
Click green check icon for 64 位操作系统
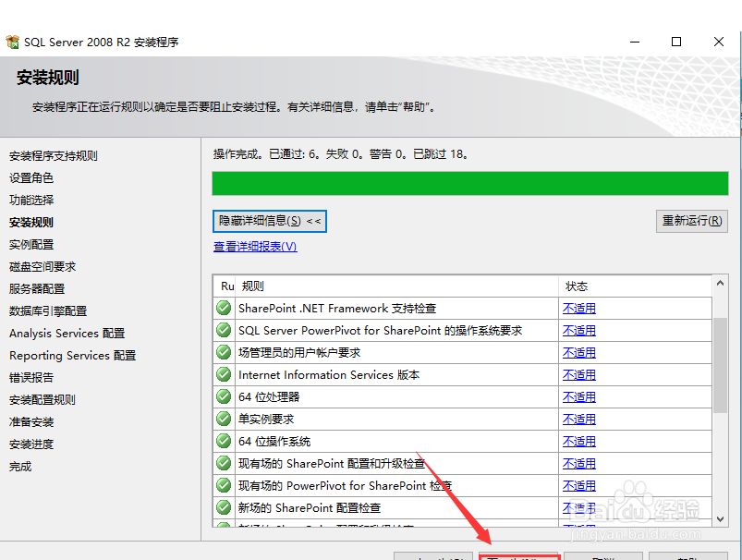224,441
